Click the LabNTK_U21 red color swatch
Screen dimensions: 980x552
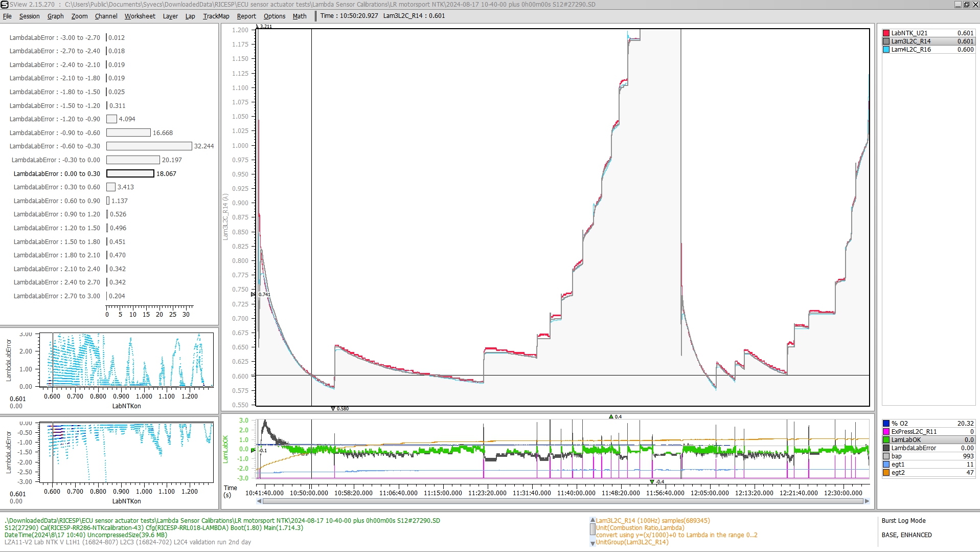886,33
